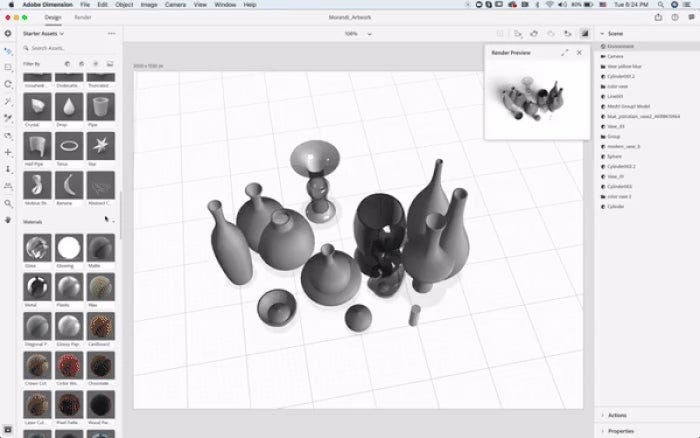Viewport: 700px width, 438px height.
Task: Select the last Cylinder item in Scene panel
Action: [647, 206]
